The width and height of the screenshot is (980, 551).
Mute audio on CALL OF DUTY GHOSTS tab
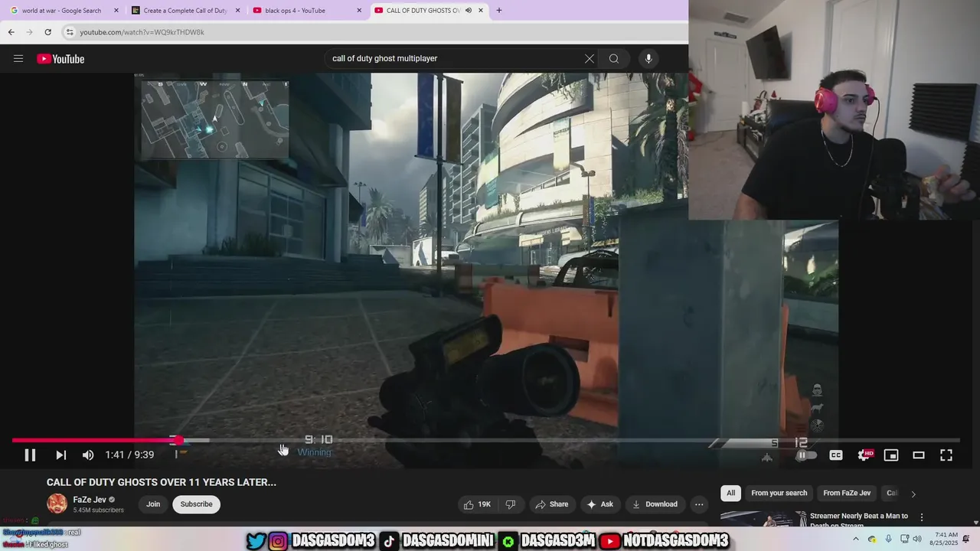pyautogui.click(x=469, y=11)
